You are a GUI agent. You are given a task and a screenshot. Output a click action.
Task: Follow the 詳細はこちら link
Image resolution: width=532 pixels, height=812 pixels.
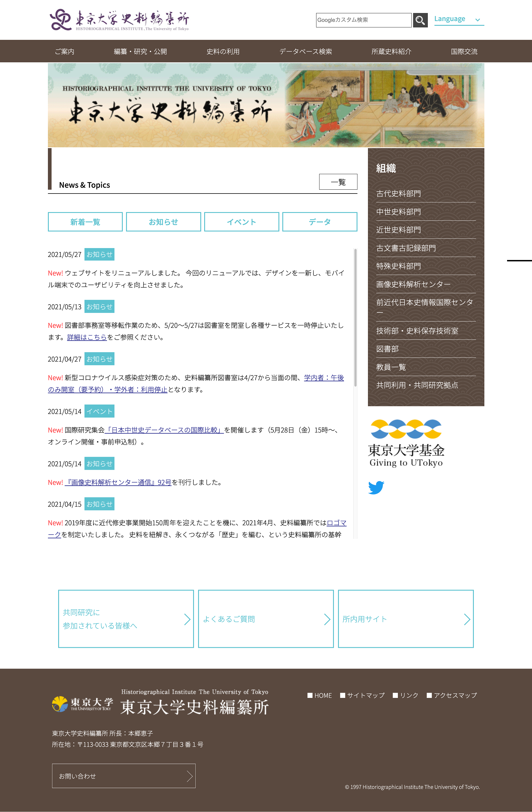(87, 337)
